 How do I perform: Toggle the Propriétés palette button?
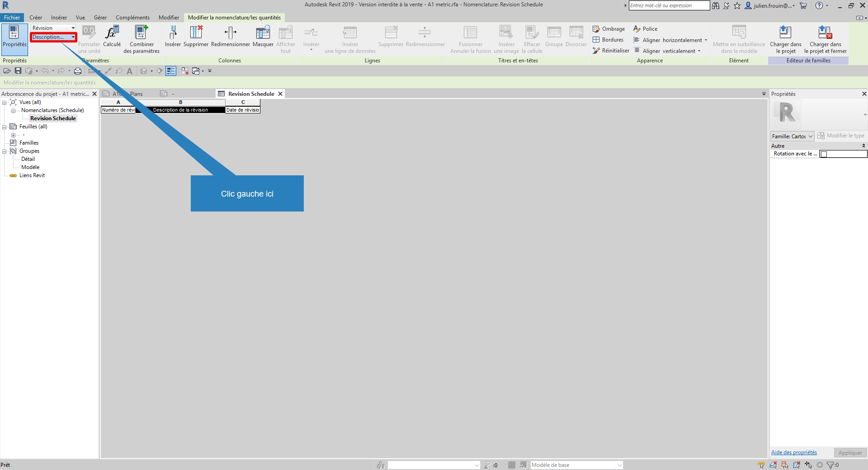(14, 36)
